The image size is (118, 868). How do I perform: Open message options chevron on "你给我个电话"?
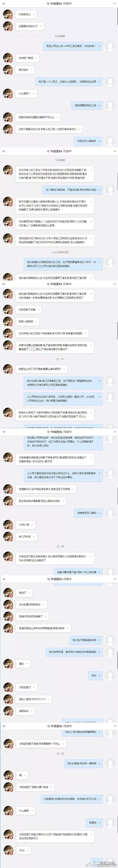pyautogui.click(x=36, y=58)
